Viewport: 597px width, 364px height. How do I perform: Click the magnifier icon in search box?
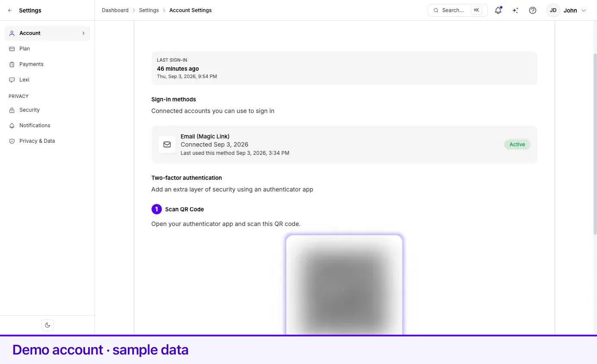coord(436,10)
